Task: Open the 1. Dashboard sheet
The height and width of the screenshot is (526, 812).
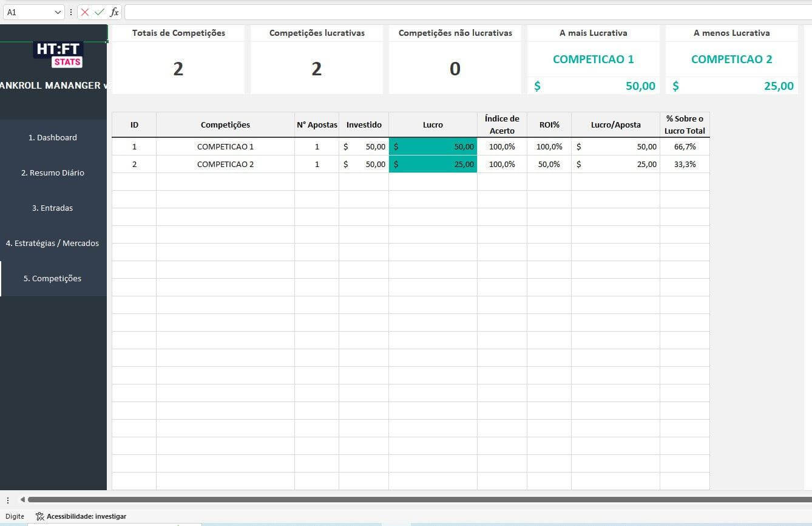Action: 53,138
